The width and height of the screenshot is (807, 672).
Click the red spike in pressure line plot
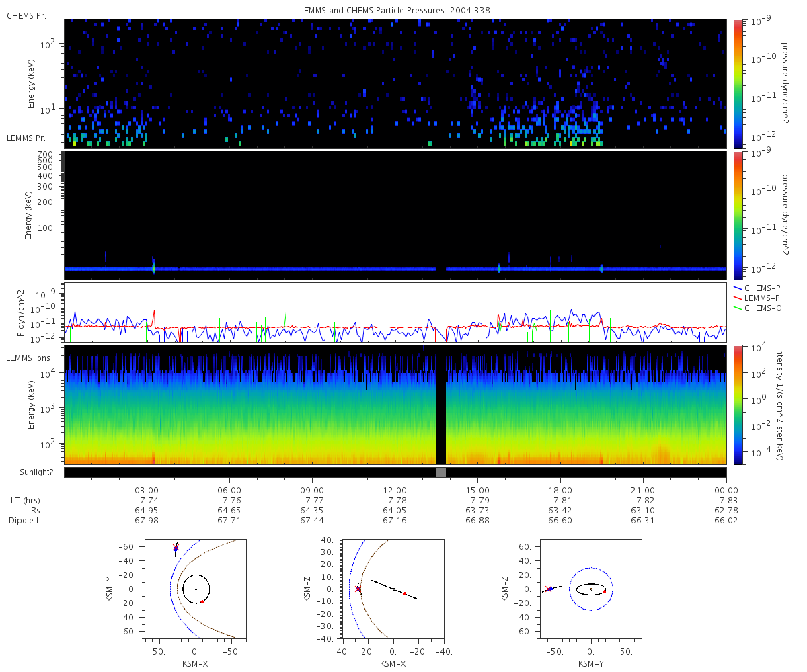coord(154,316)
